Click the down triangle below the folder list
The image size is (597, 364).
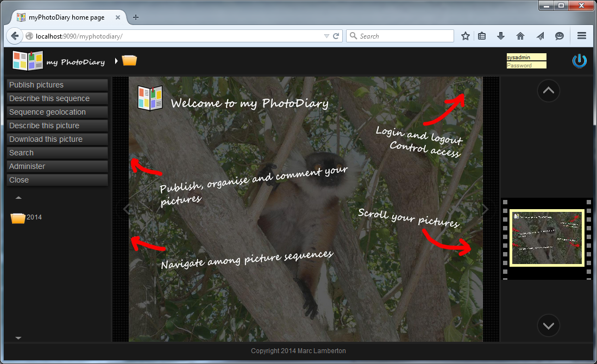coord(18,338)
